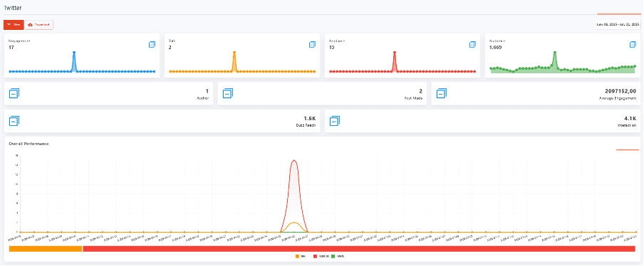Screen dimensions: 644x266
Task: Click the stacked-square icon in Post Made card
Action: pos(228,93)
